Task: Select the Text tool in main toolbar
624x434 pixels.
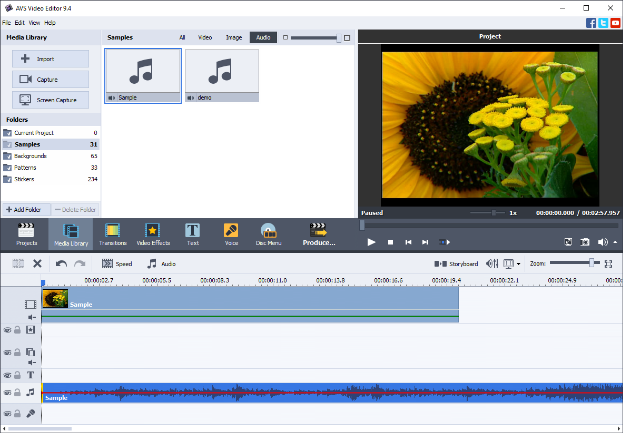Action: [x=192, y=235]
